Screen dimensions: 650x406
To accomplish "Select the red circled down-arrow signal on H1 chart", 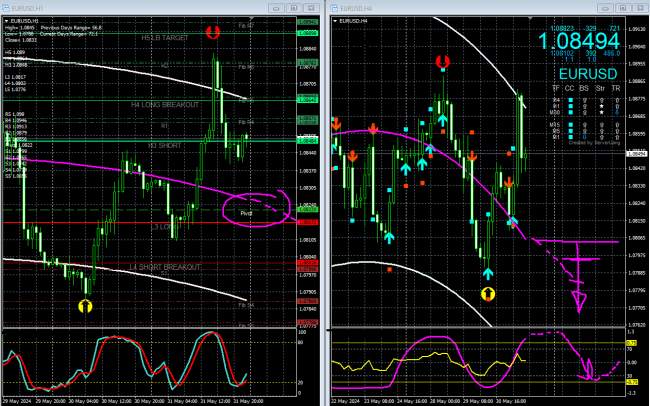I will click(213, 32).
